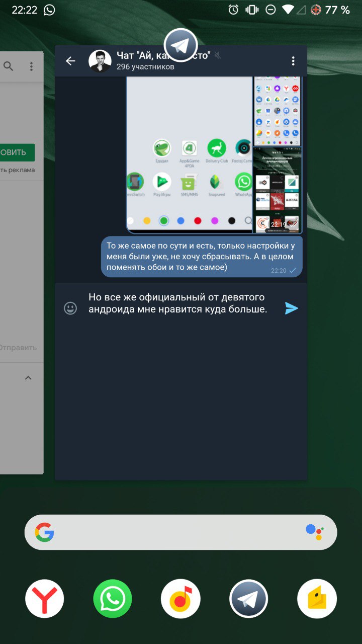Tap the Google G logo
This screenshot has height=644, width=362.
coord(44,532)
